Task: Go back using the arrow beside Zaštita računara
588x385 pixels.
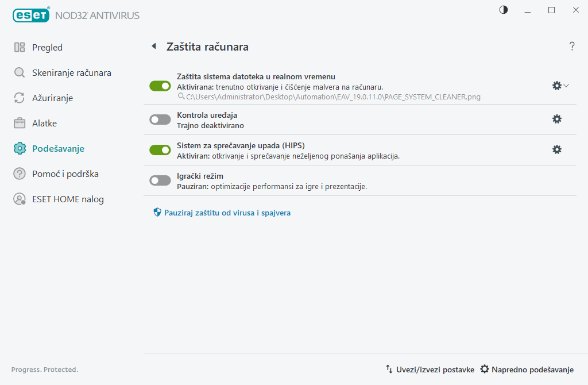Action: click(153, 47)
